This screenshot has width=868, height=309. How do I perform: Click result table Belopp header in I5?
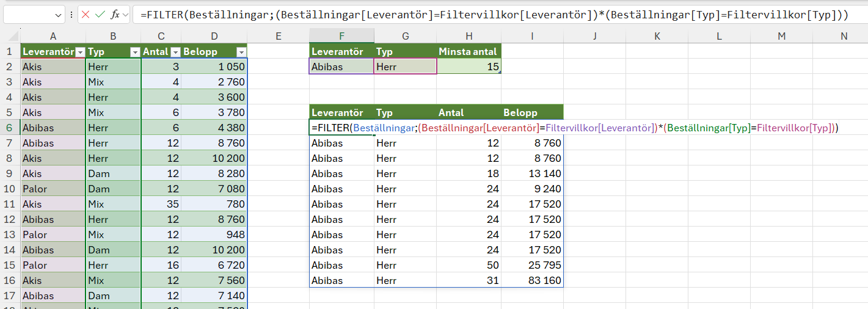tap(532, 112)
